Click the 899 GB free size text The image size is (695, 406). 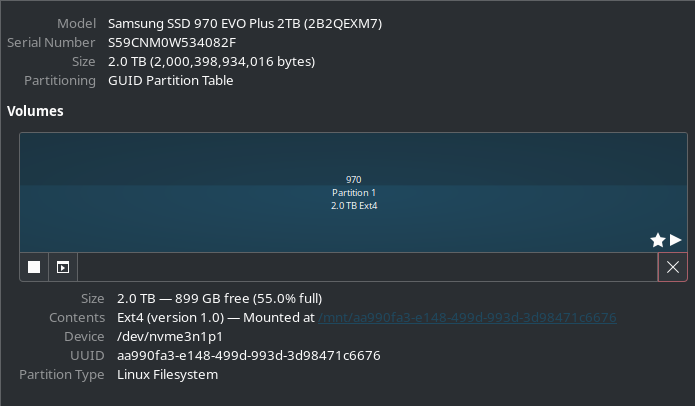click(x=212, y=299)
